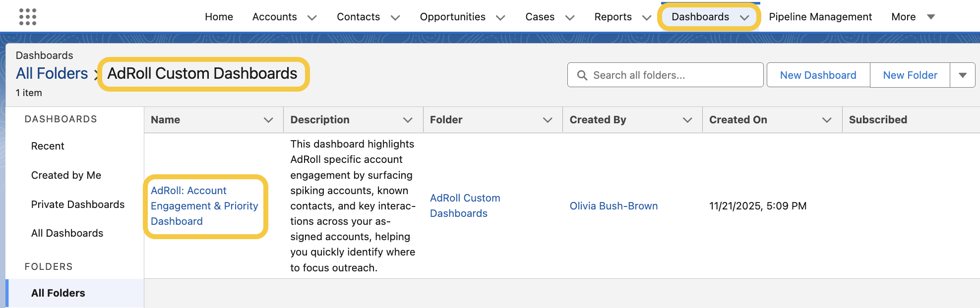
Task: Open AdRoll Account Engagement & Priority Dashboard
Action: [x=204, y=206]
